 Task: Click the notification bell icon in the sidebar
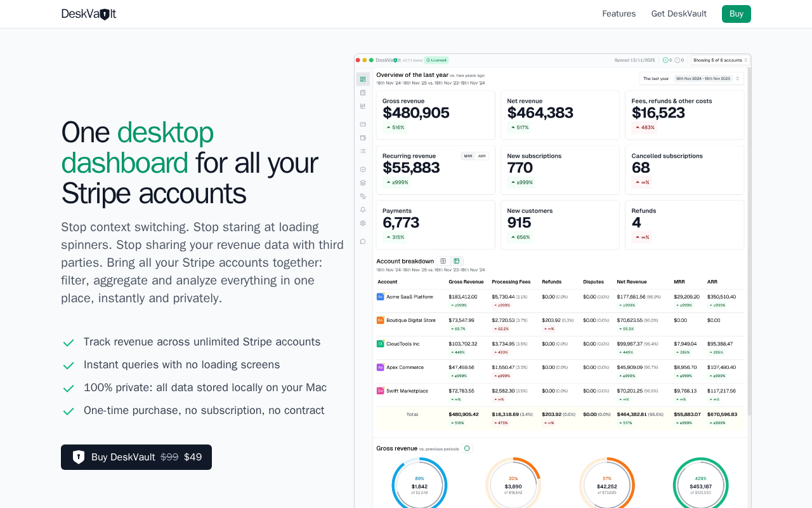click(363, 210)
